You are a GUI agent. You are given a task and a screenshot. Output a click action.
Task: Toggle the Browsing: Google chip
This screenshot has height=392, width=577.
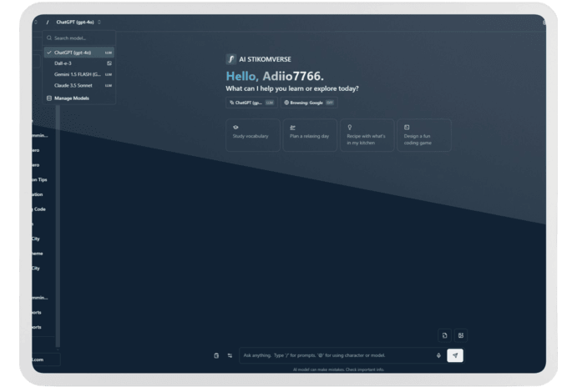tap(309, 103)
